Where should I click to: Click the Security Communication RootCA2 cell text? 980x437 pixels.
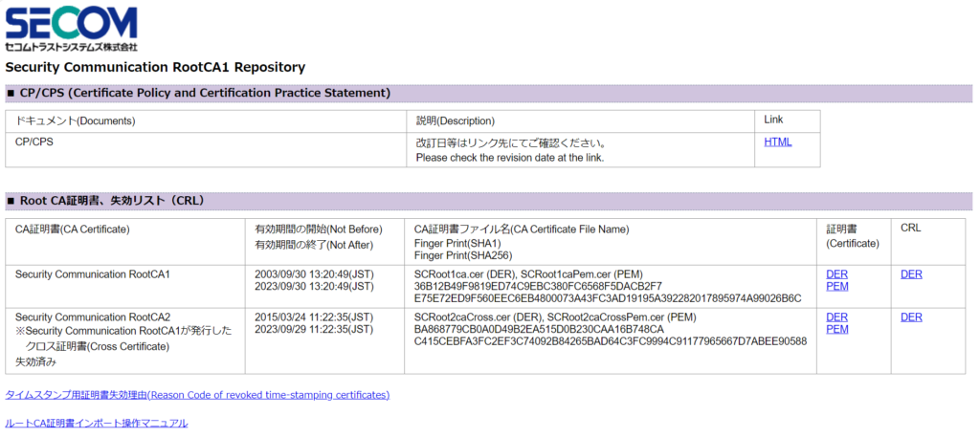(x=93, y=317)
